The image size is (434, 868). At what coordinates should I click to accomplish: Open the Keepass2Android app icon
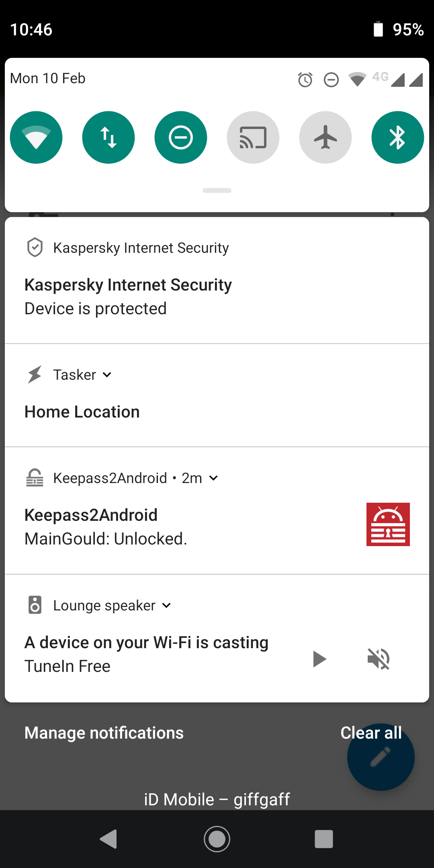point(387,524)
